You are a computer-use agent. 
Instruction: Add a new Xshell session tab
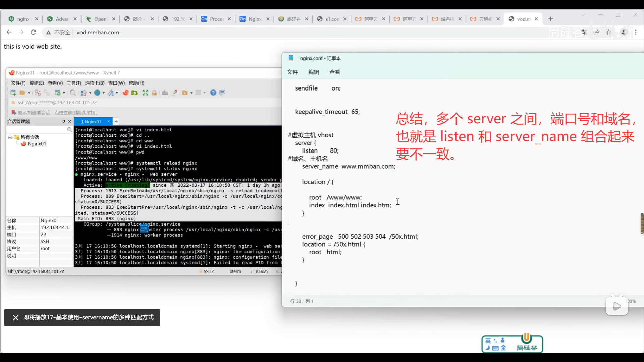116,121
